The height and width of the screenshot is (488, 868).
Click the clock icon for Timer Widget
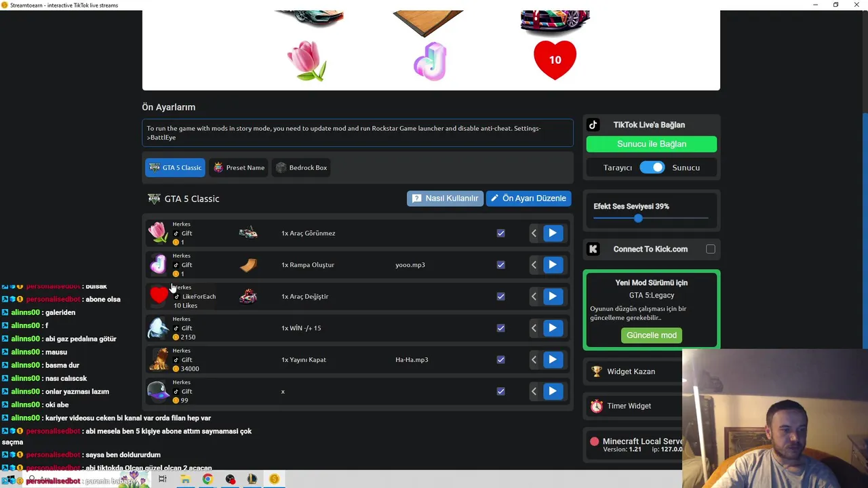pos(596,406)
